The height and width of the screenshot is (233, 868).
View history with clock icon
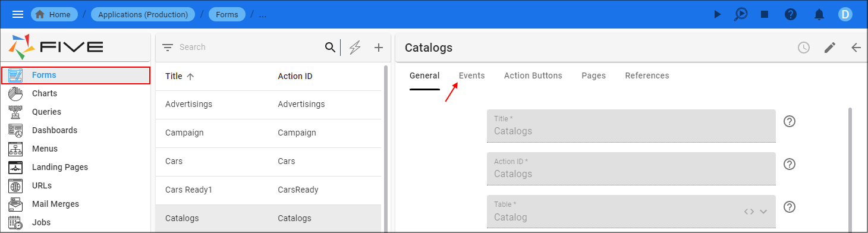tap(804, 48)
